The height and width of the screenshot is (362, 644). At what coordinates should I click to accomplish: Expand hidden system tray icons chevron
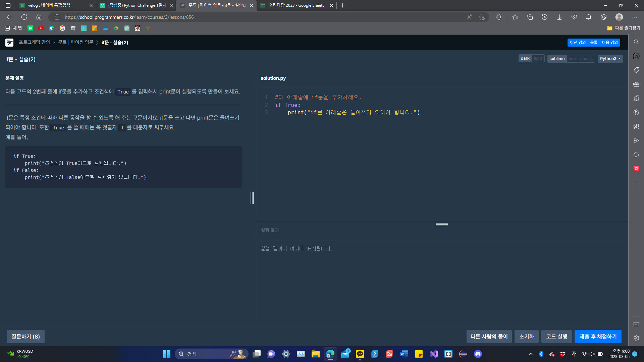pos(531,354)
